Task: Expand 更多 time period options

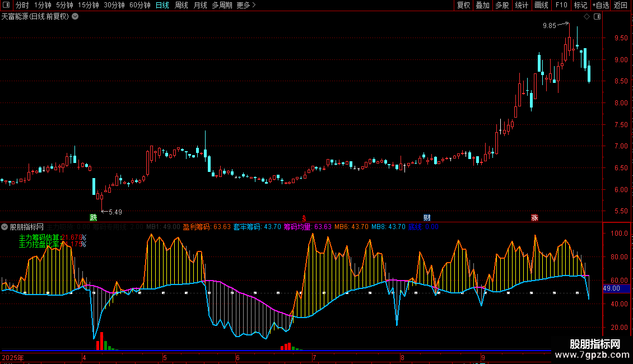Action: [x=246, y=6]
